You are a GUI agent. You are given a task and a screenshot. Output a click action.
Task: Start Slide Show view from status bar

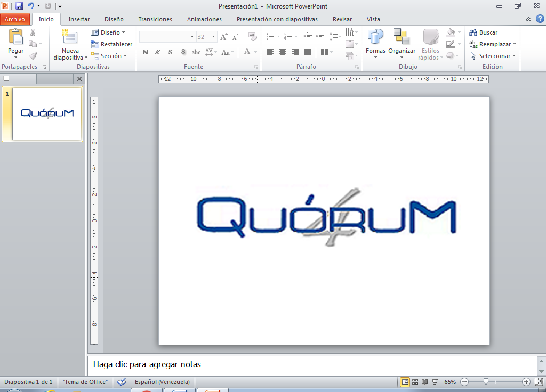point(435,382)
